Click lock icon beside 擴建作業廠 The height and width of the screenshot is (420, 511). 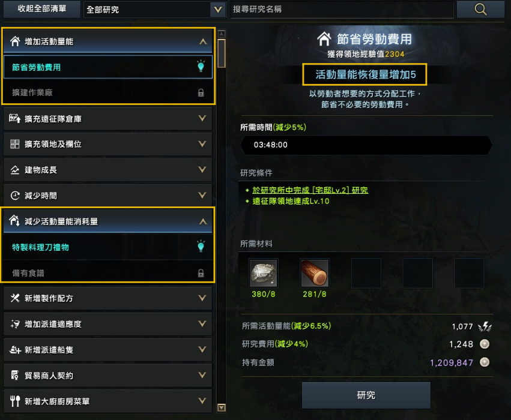click(201, 93)
